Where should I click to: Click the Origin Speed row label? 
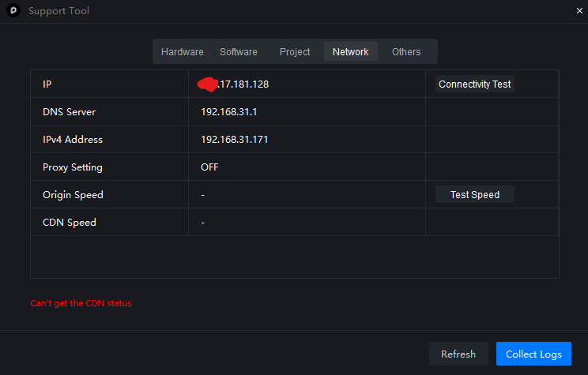coord(73,195)
